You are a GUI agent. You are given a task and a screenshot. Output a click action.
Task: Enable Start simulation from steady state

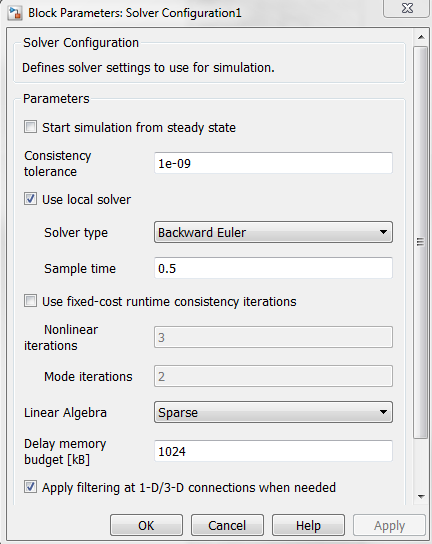(x=30, y=127)
